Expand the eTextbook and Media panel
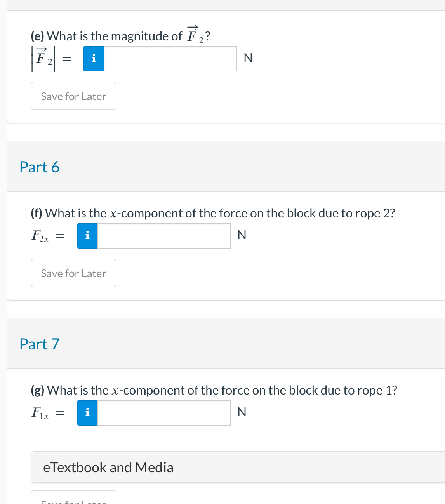The image size is (445, 504). 108,467
